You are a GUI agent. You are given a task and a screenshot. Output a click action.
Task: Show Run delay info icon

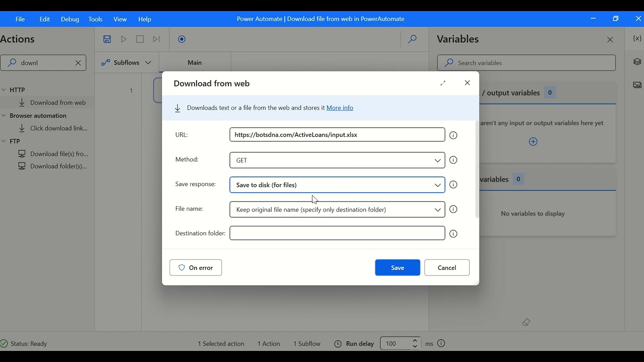441,343
